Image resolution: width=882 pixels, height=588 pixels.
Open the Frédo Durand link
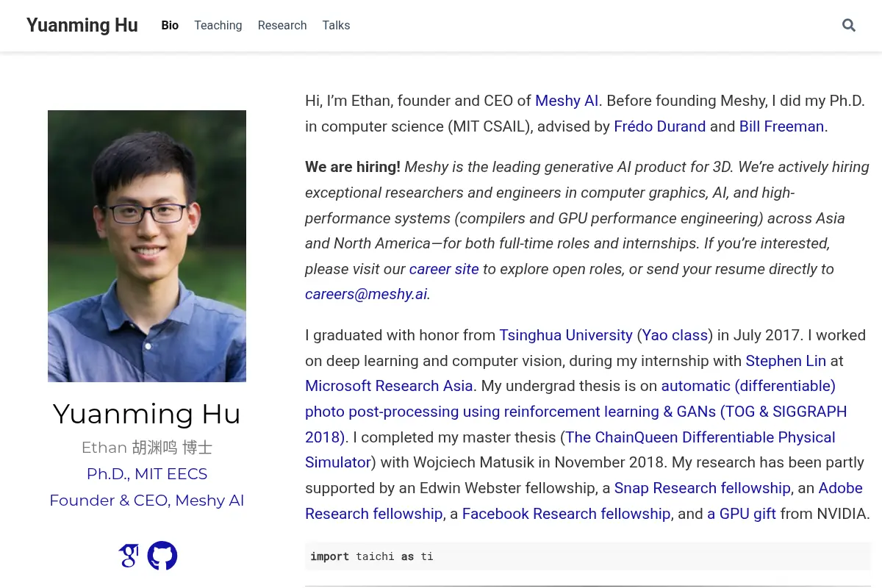[x=660, y=126]
